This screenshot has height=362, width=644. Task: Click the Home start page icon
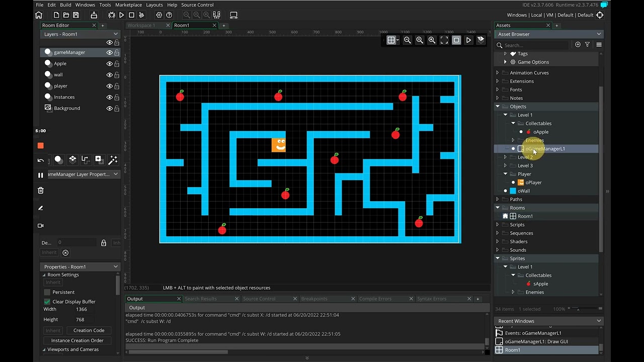(39, 15)
